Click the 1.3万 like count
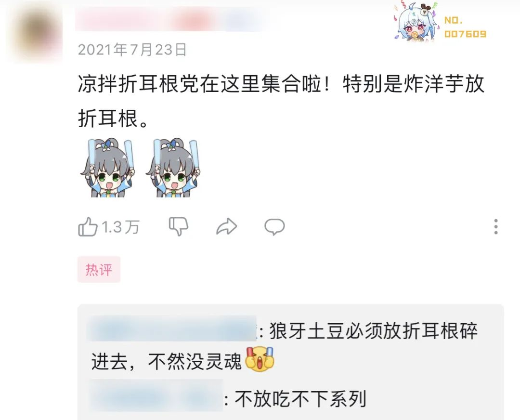The width and height of the screenshot is (520, 420). tap(120, 228)
